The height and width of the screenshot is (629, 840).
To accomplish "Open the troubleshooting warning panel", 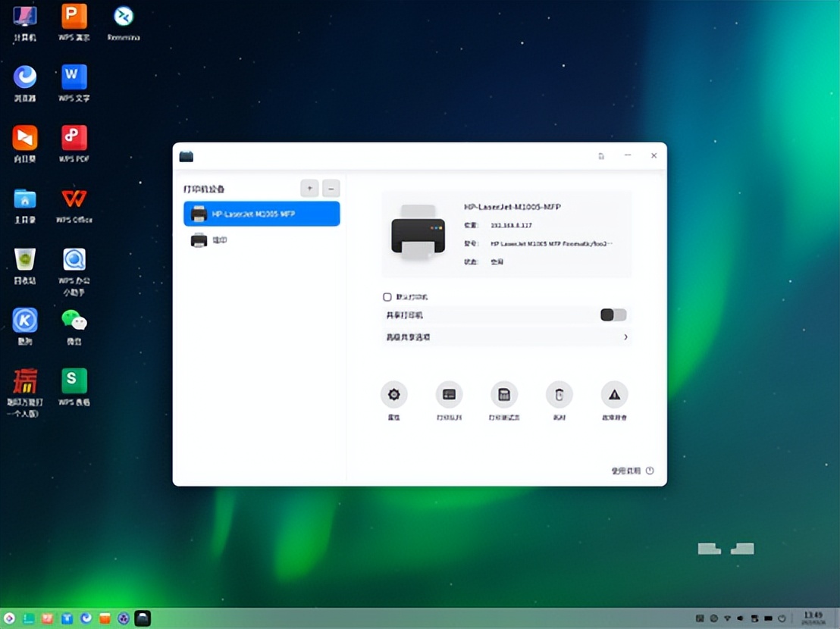I will 614,394.
